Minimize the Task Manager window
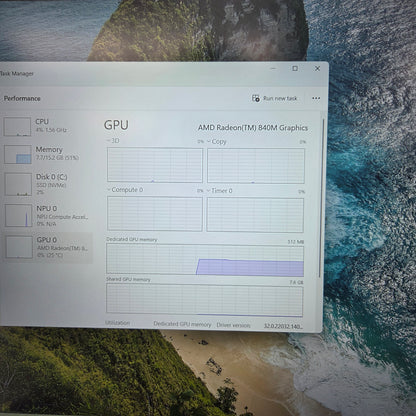The width and height of the screenshot is (416, 416). coord(273,68)
